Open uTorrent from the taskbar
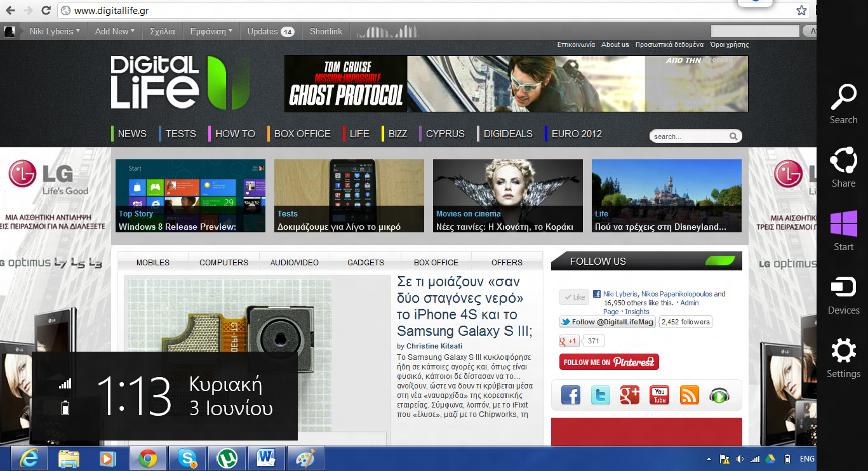Screen dimensions: 868x471 (x=227, y=458)
